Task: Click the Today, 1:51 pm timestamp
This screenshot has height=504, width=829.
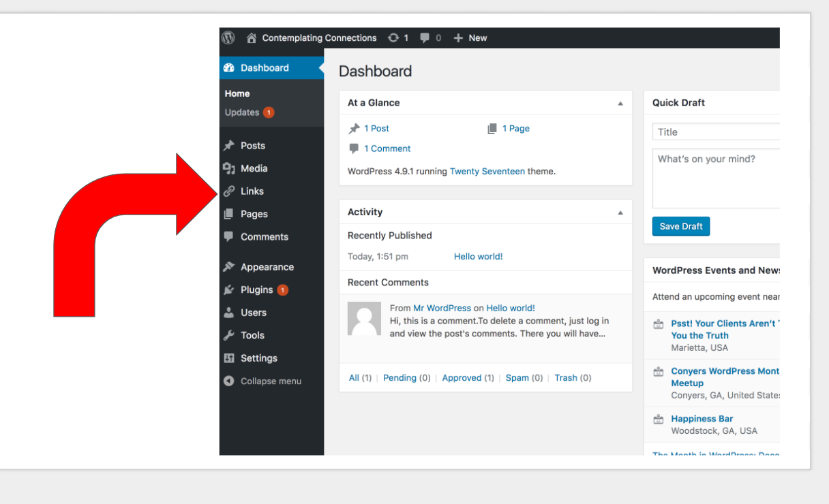Action: pos(378,257)
